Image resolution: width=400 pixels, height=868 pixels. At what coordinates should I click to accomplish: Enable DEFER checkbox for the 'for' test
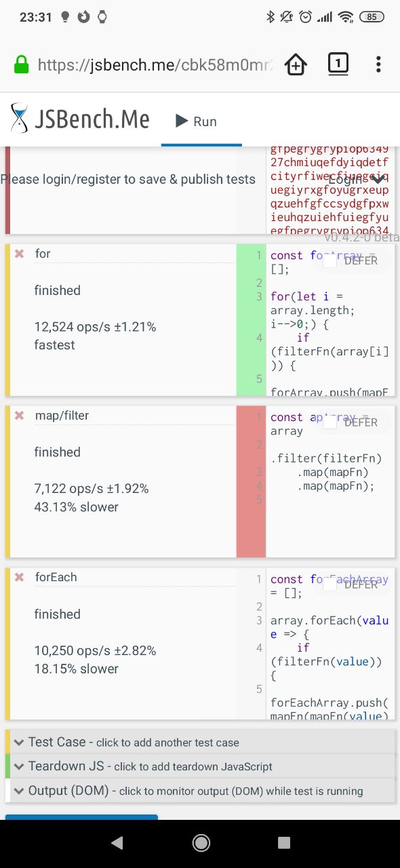329,260
